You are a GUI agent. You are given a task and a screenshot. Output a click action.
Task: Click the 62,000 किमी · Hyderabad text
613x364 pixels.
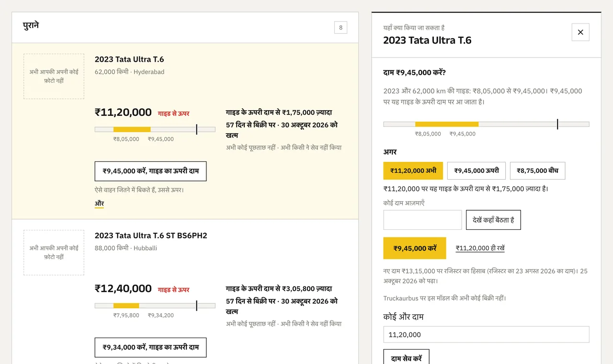click(129, 72)
